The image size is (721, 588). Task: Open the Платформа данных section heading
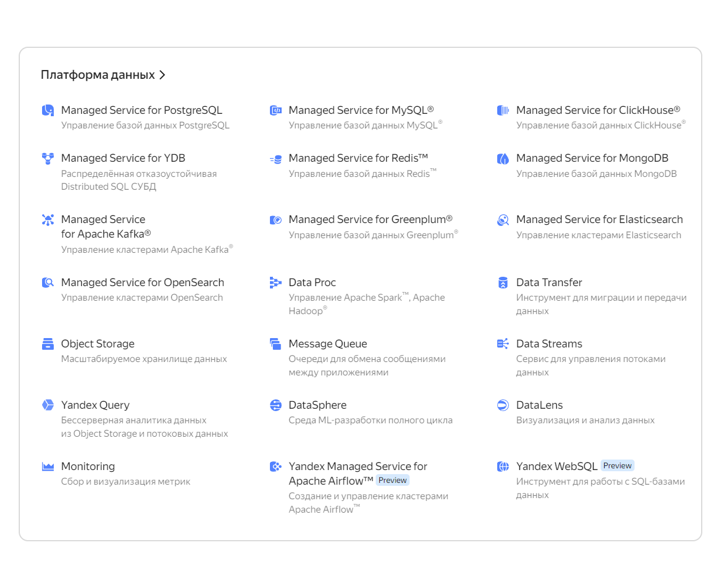tap(98, 75)
